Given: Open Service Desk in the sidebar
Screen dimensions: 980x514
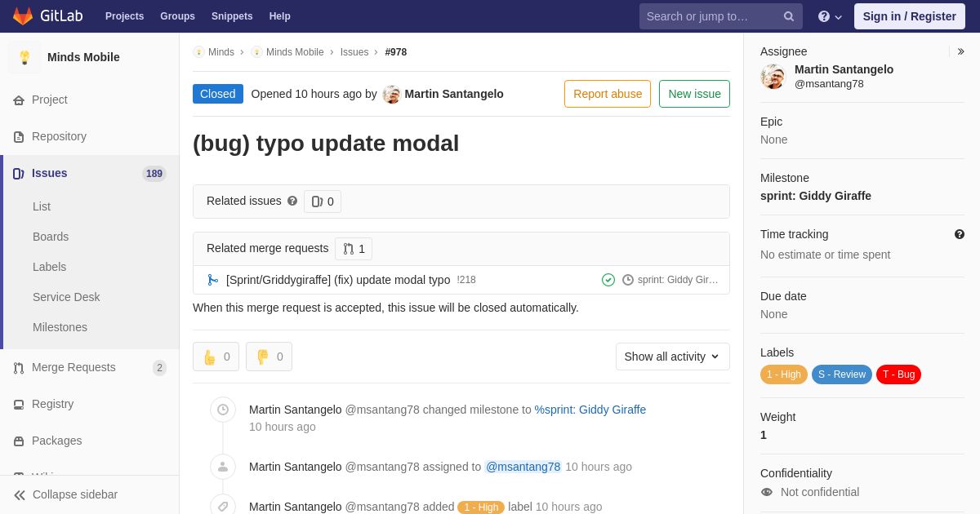Looking at the screenshot, I should click(x=66, y=297).
